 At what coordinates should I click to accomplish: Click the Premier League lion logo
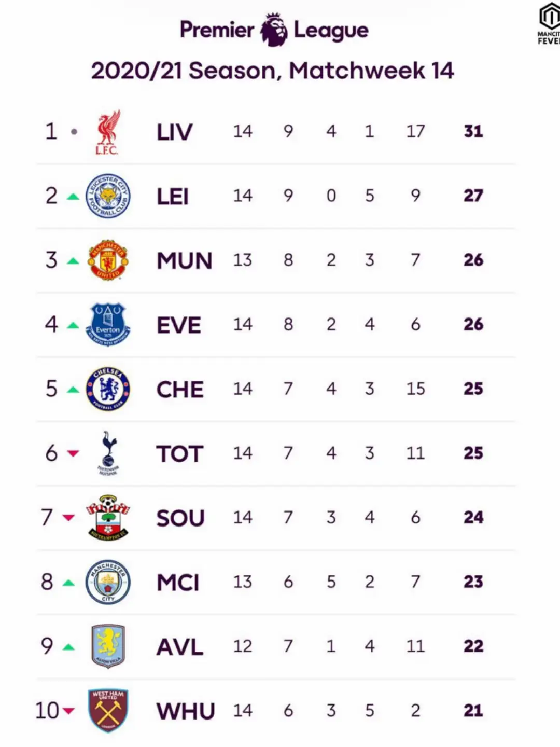pyautogui.click(x=274, y=30)
